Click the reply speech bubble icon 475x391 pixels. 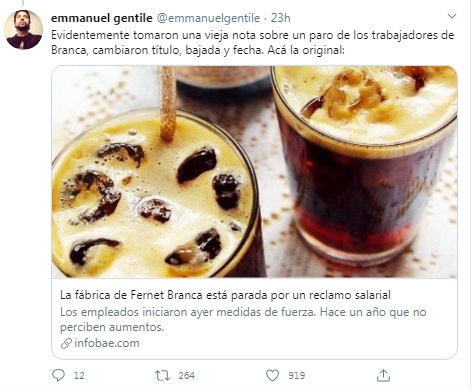pyautogui.click(x=59, y=375)
